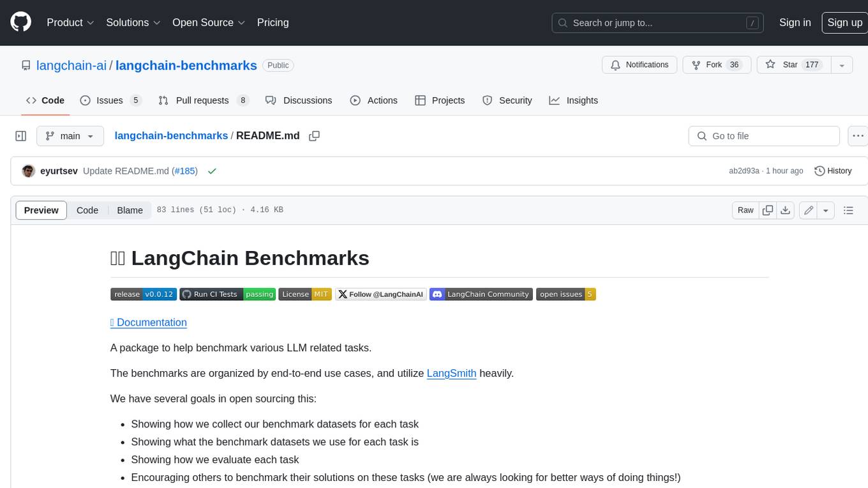This screenshot has height=488, width=868.
Task: Open the more file actions menu
Action: click(858, 136)
